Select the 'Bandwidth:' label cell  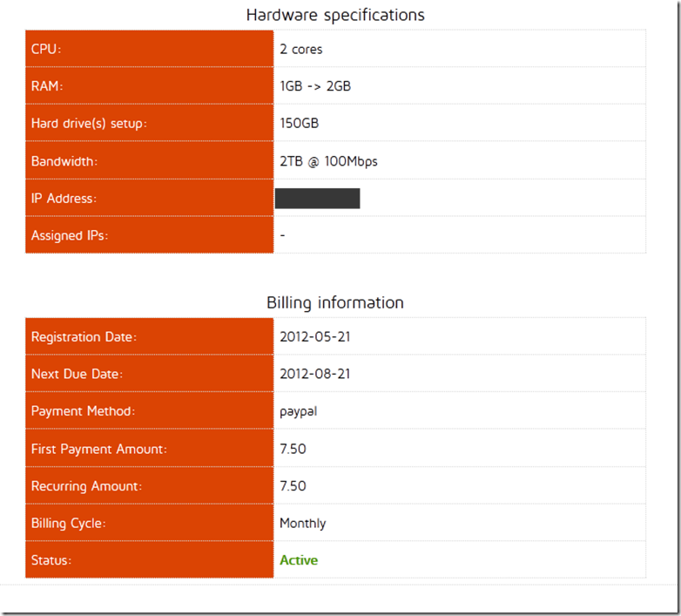pos(150,160)
